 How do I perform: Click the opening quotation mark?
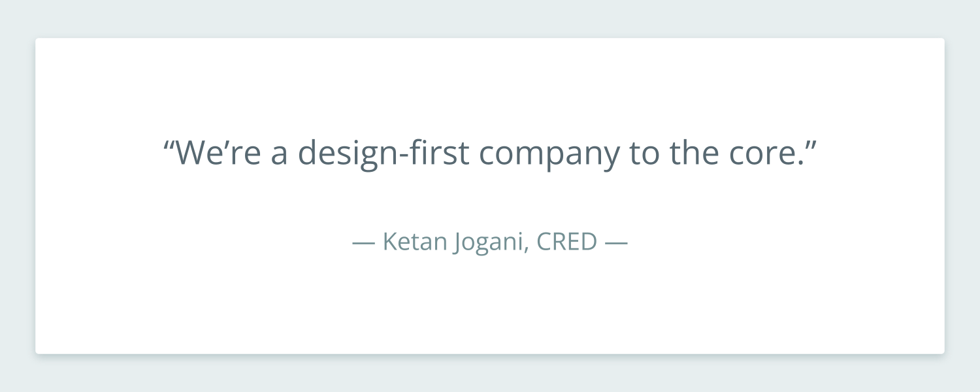point(169,144)
